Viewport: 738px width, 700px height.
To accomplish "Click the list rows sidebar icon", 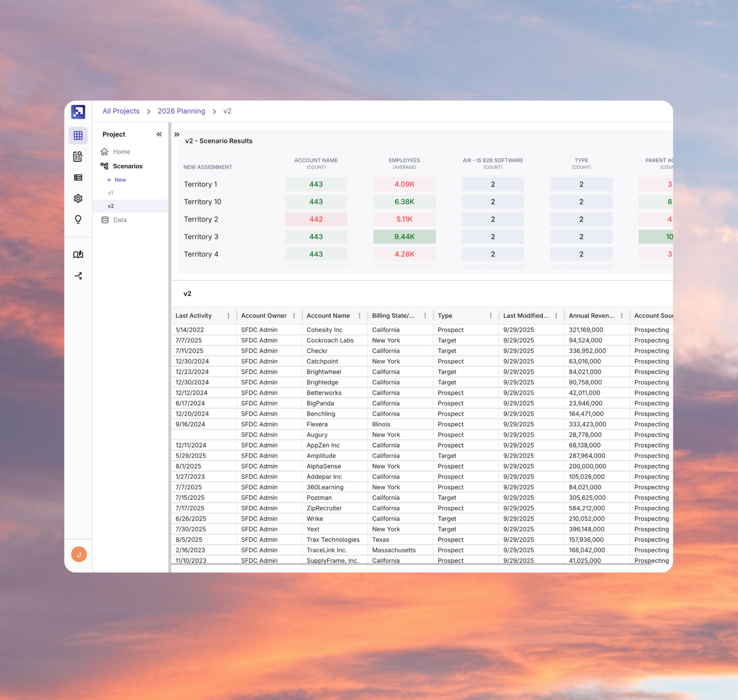I will (78, 178).
